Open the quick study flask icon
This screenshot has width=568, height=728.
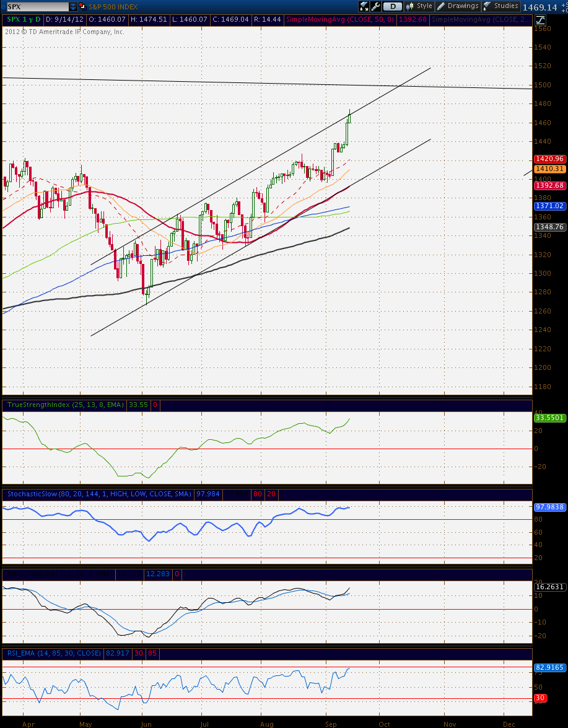click(x=364, y=6)
